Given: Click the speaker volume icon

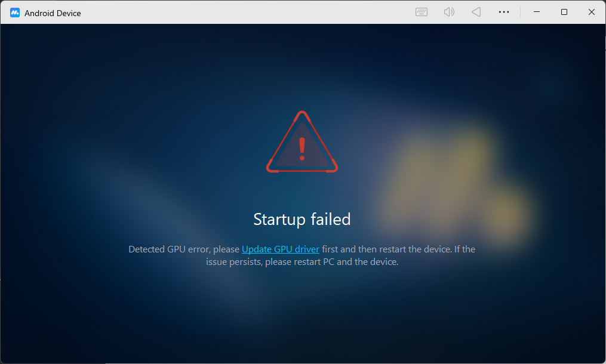Looking at the screenshot, I should (x=449, y=12).
